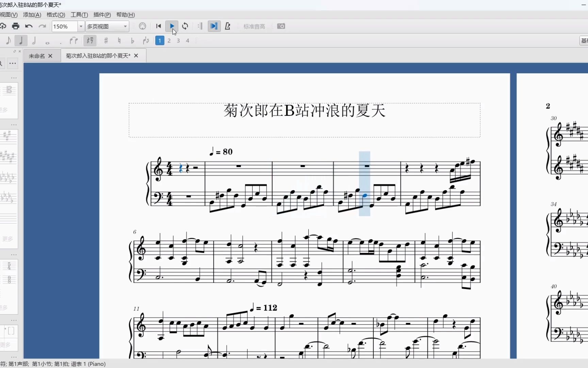Screen dimensions: 588x368
Task: Open the time signature palette ellipsis menu
Action: (14, 255)
